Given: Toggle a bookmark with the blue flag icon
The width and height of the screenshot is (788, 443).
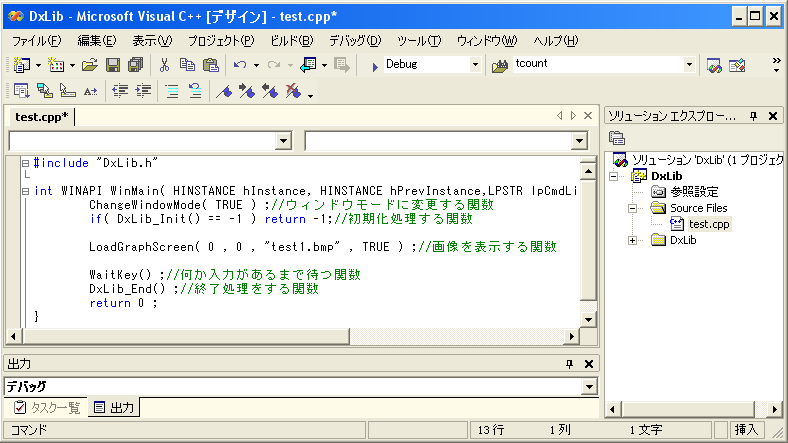Looking at the screenshot, I should (x=224, y=91).
